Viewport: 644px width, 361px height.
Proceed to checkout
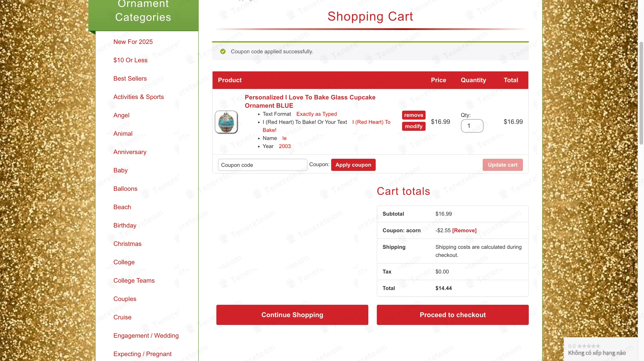coord(452,315)
